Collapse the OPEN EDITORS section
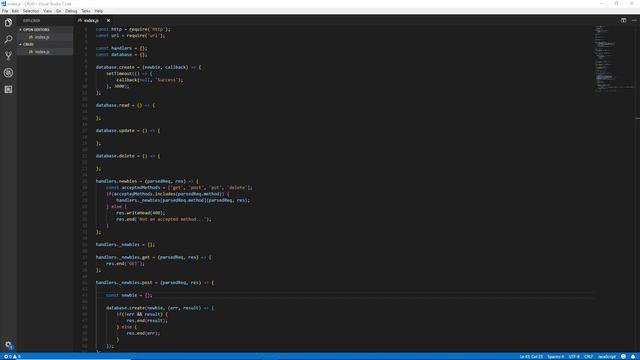This screenshot has height=360, width=640. (x=36, y=30)
